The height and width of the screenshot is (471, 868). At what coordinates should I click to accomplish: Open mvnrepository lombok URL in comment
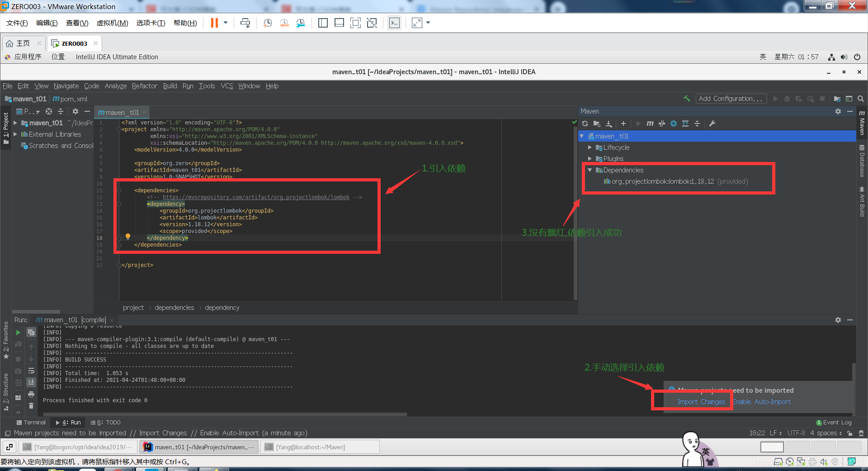click(x=256, y=197)
